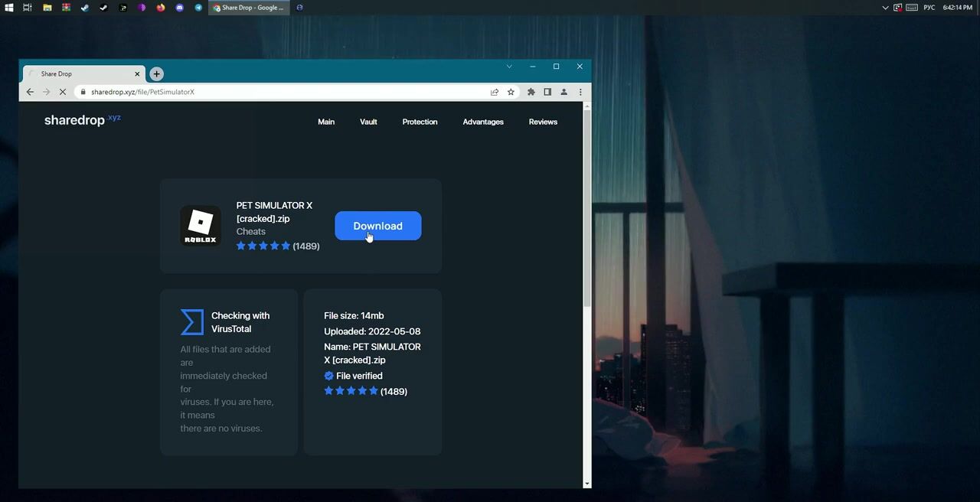Open a new browser tab
The width and height of the screenshot is (980, 502).
click(156, 73)
